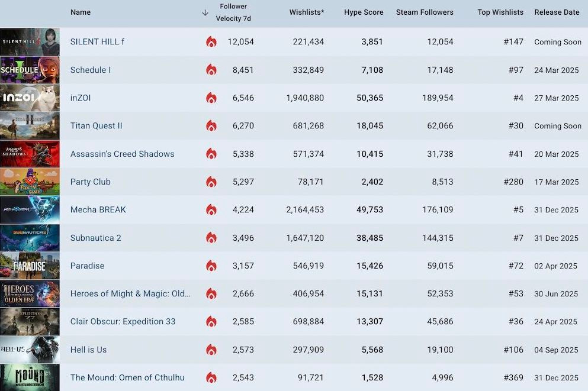Select The Mound hype score 1,528
The width and height of the screenshot is (588, 391).
(x=372, y=377)
